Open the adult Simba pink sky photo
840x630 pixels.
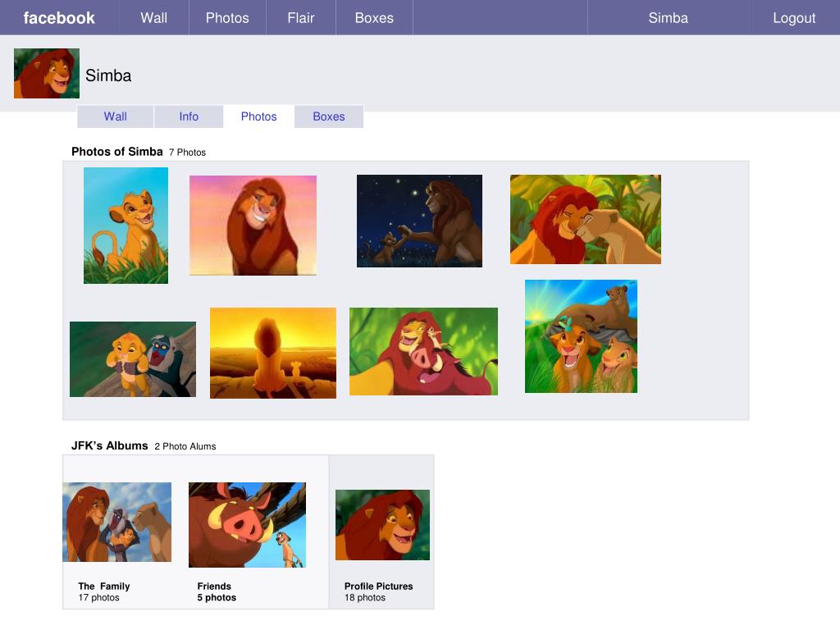pyautogui.click(x=253, y=226)
